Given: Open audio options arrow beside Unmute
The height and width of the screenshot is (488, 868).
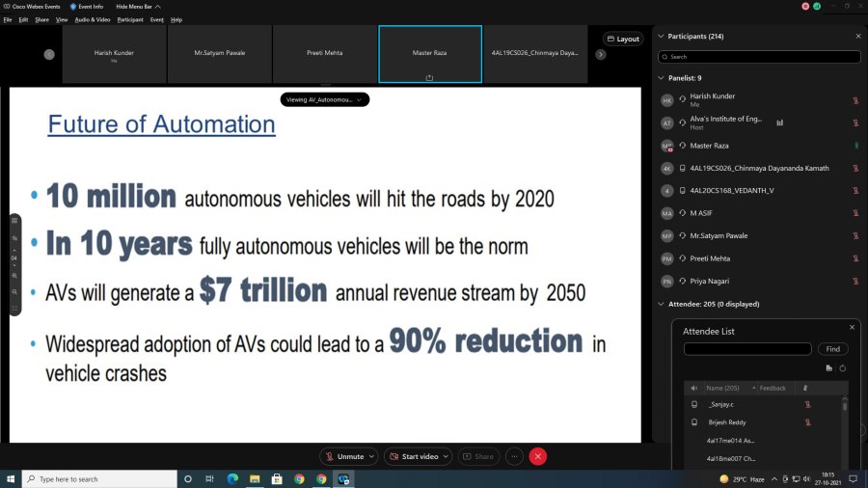Looking at the screenshot, I should coord(371,456).
